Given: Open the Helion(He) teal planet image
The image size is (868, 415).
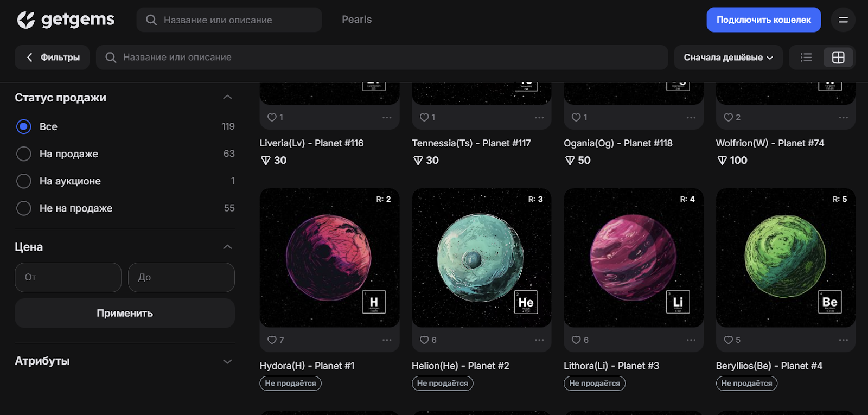Looking at the screenshot, I should [x=482, y=258].
